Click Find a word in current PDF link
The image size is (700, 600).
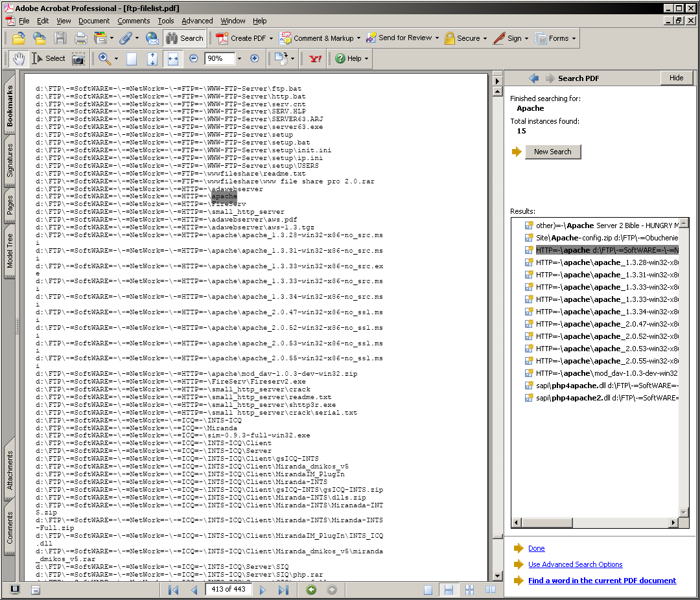601,581
